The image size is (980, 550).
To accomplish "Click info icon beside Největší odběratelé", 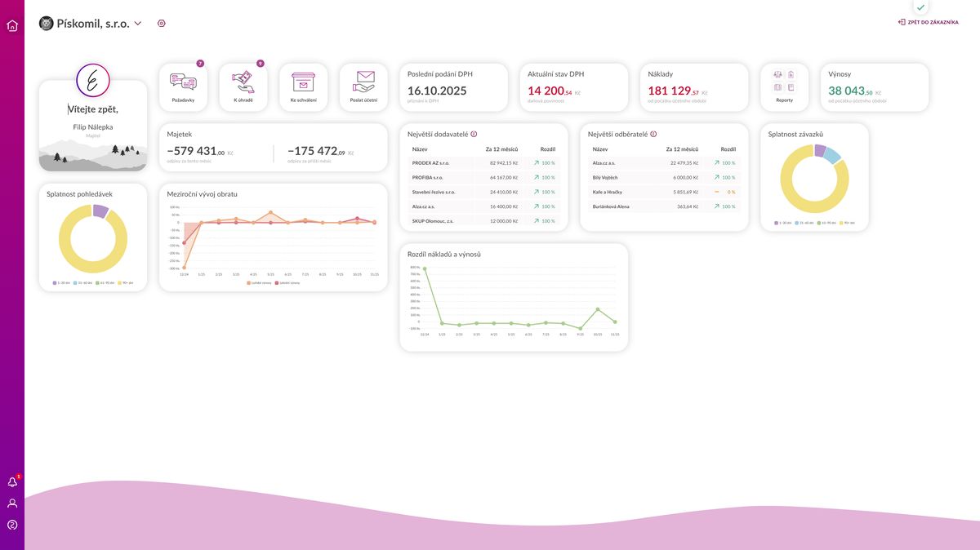I will (x=653, y=134).
